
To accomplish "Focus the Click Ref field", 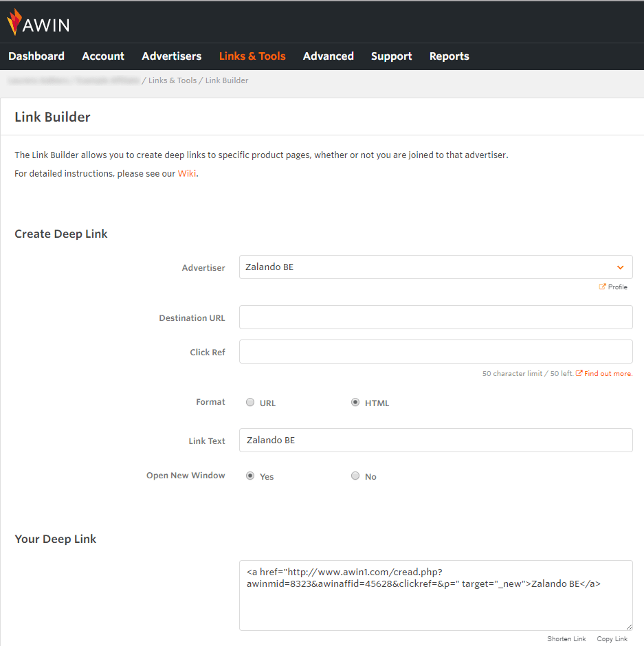I will click(x=436, y=351).
